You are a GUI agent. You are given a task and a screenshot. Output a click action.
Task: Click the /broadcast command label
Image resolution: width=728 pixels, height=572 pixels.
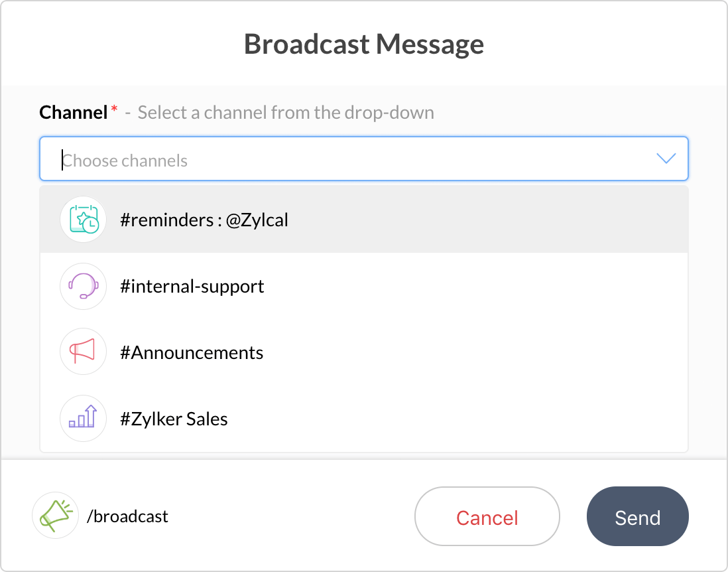point(127,516)
